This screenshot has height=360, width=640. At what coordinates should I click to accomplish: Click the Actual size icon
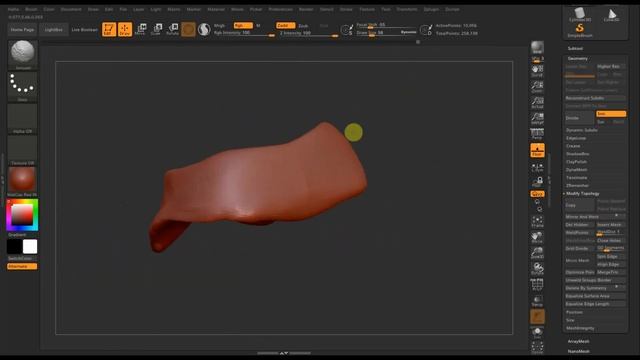(537, 102)
